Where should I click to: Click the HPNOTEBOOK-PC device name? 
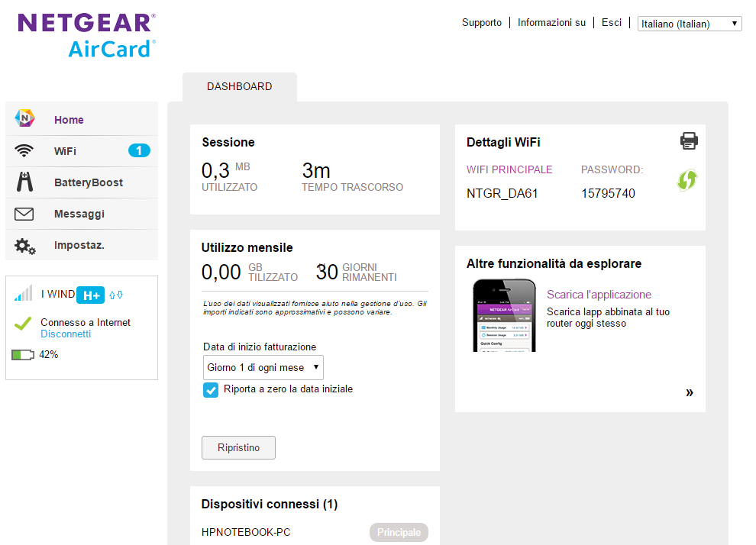click(246, 533)
